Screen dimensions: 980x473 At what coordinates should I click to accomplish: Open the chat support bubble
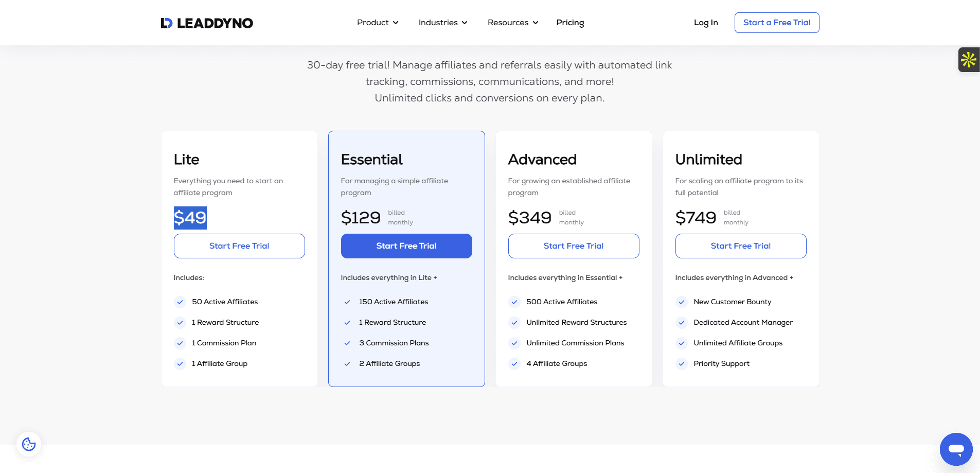[x=956, y=449]
